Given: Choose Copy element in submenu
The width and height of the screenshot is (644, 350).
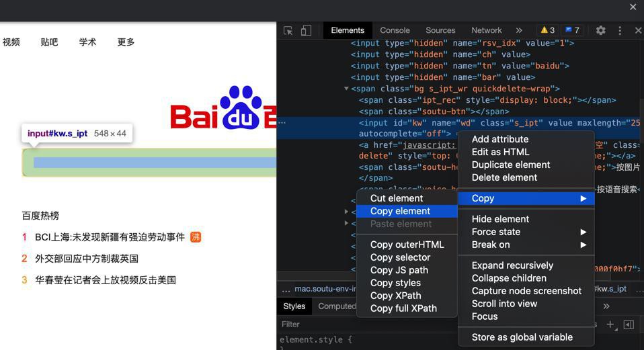Looking at the screenshot, I should coord(407,211).
